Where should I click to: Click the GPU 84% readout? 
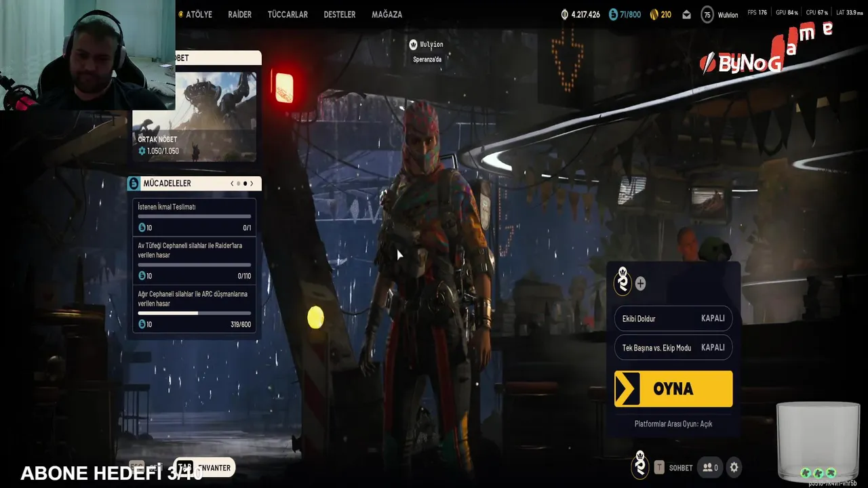coord(787,13)
